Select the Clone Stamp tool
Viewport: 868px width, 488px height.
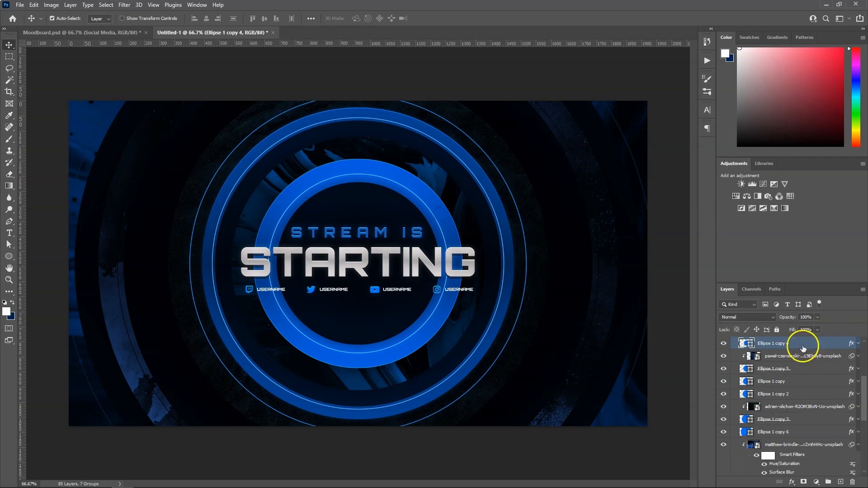9,150
